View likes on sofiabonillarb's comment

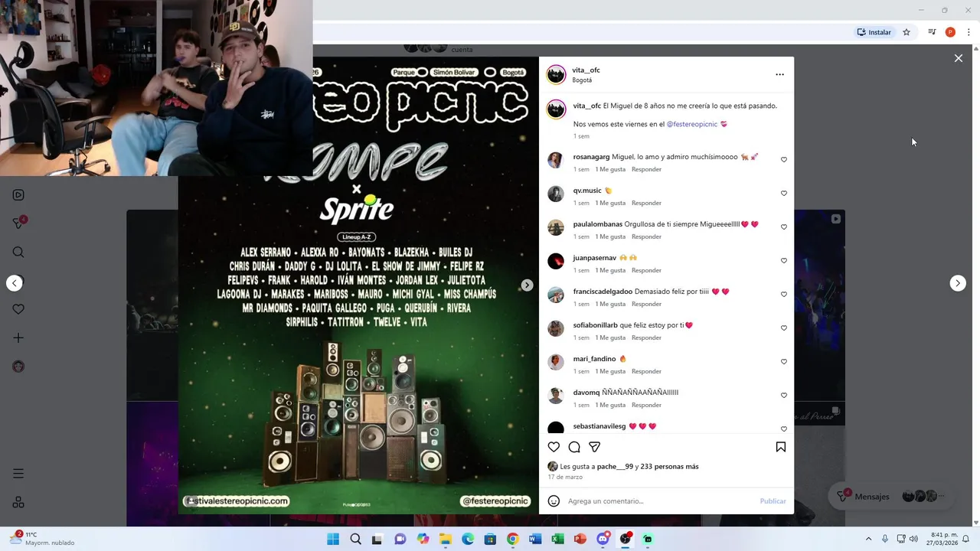click(x=610, y=337)
